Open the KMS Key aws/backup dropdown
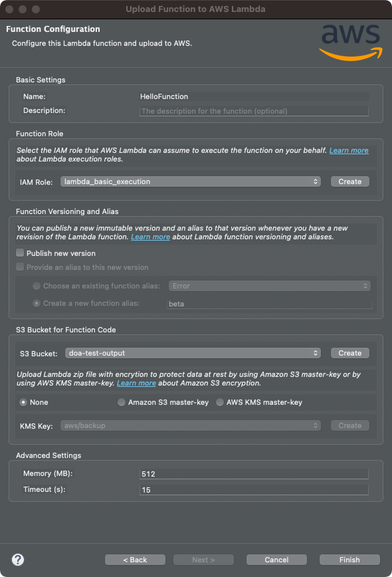The image size is (392, 577). click(191, 425)
